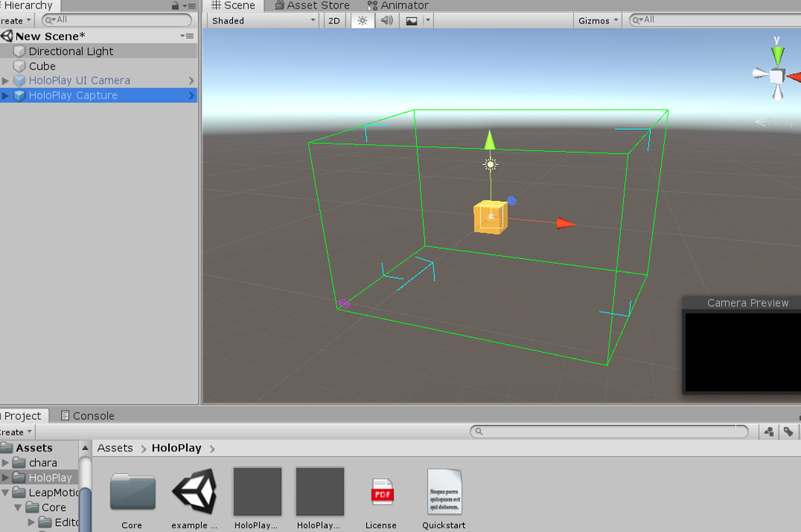Expand the Editor folder in tree
The height and width of the screenshot is (532, 801).
pyautogui.click(x=31, y=523)
